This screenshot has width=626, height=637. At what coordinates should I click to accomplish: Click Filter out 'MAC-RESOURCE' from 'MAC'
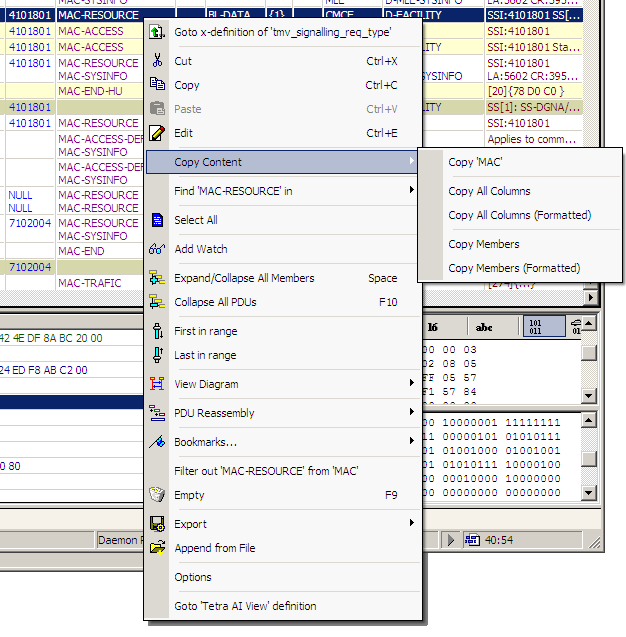(x=266, y=471)
